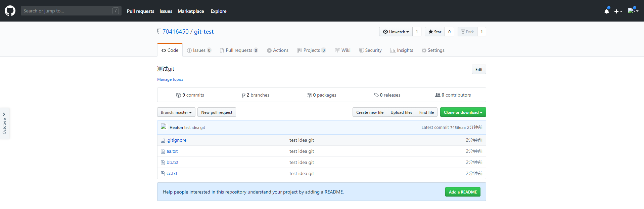Click the aa.txt file icon

[163, 151]
